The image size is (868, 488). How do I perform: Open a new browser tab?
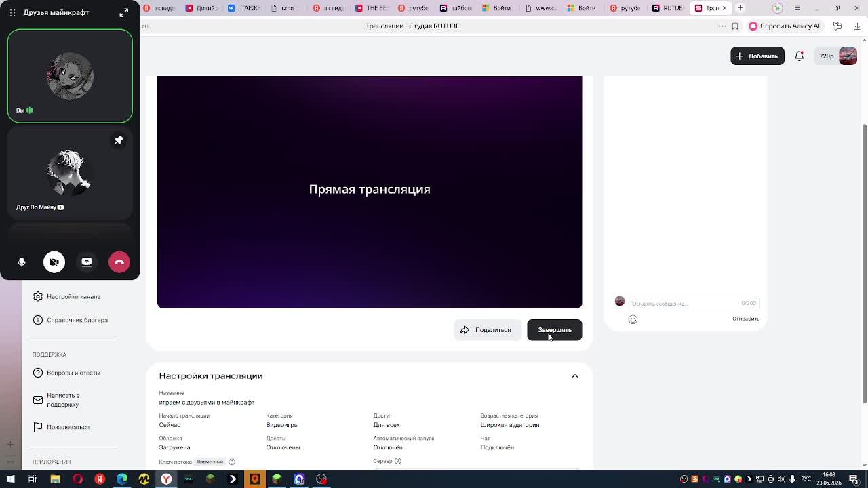point(741,8)
